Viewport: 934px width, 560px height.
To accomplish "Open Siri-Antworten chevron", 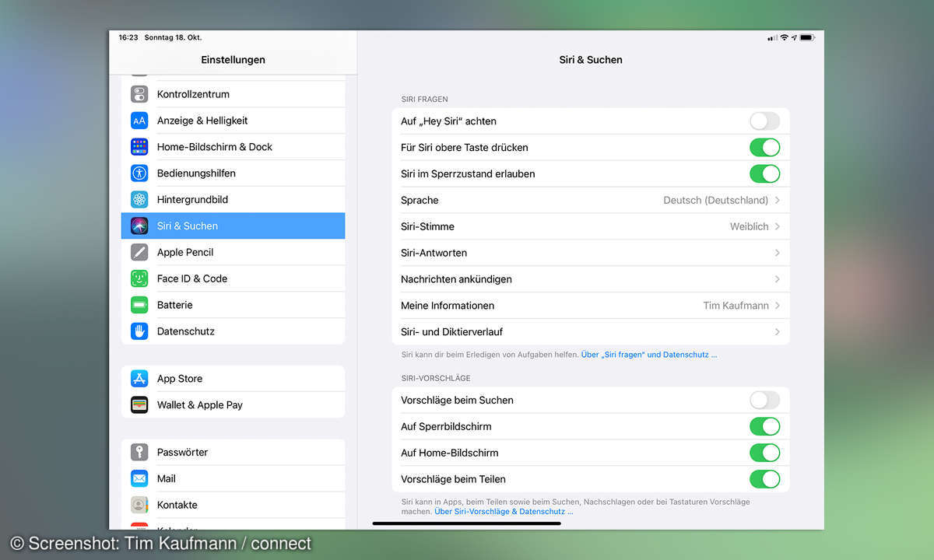I will click(778, 253).
